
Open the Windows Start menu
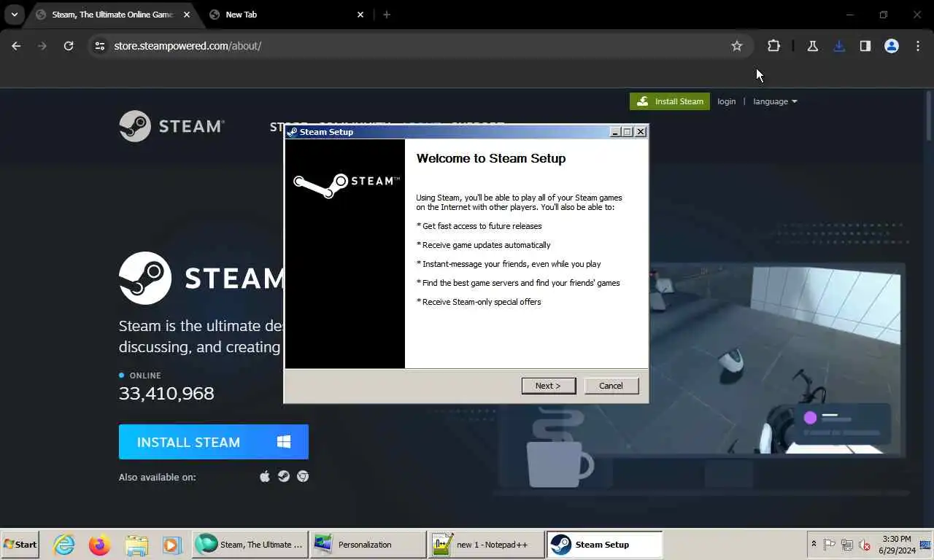pos(20,545)
